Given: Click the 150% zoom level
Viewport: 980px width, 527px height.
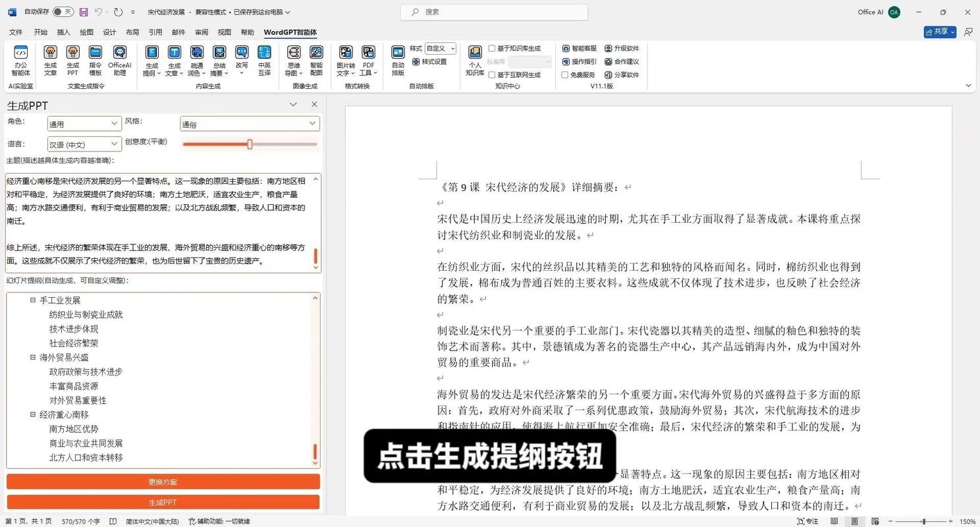Looking at the screenshot, I should tap(967, 521).
